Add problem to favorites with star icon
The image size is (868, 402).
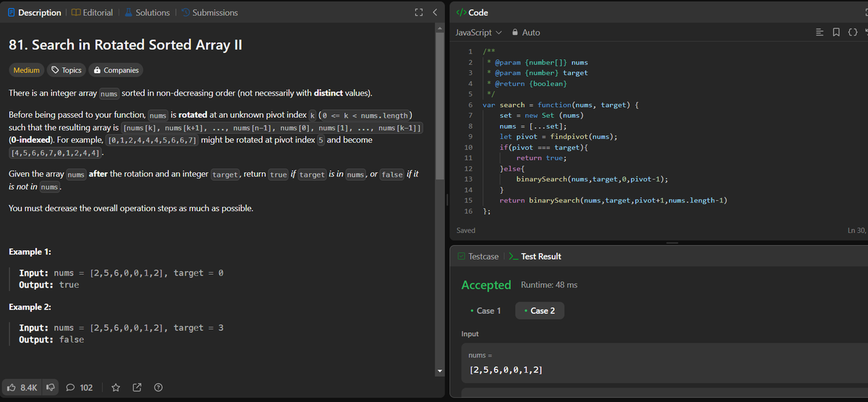tap(116, 388)
